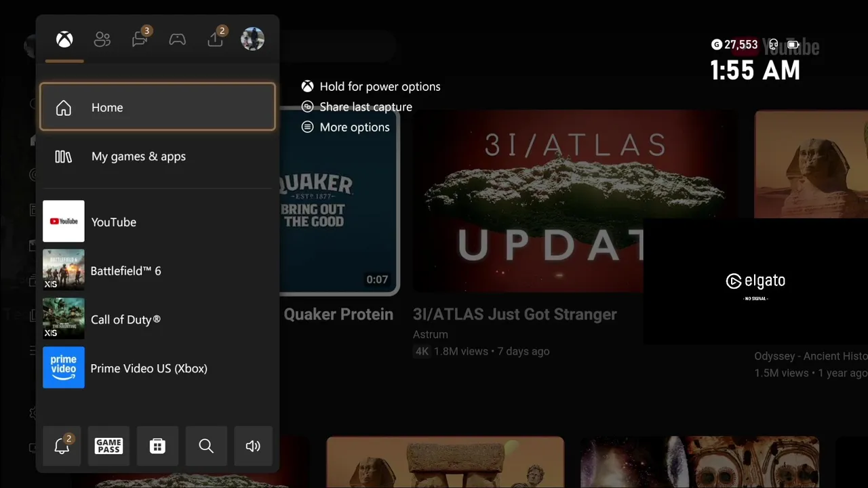868x488 pixels.
Task: Open the search magnifier
Action: tap(206, 445)
